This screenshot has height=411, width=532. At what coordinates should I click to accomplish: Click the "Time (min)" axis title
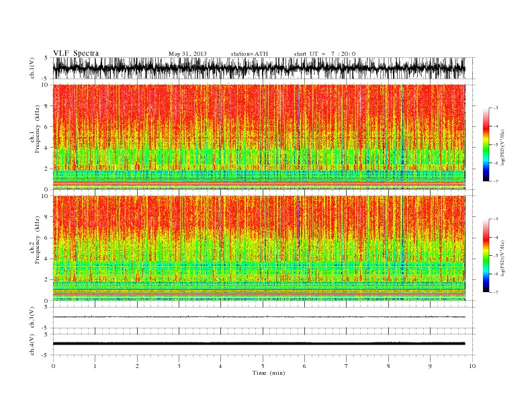tap(269, 373)
